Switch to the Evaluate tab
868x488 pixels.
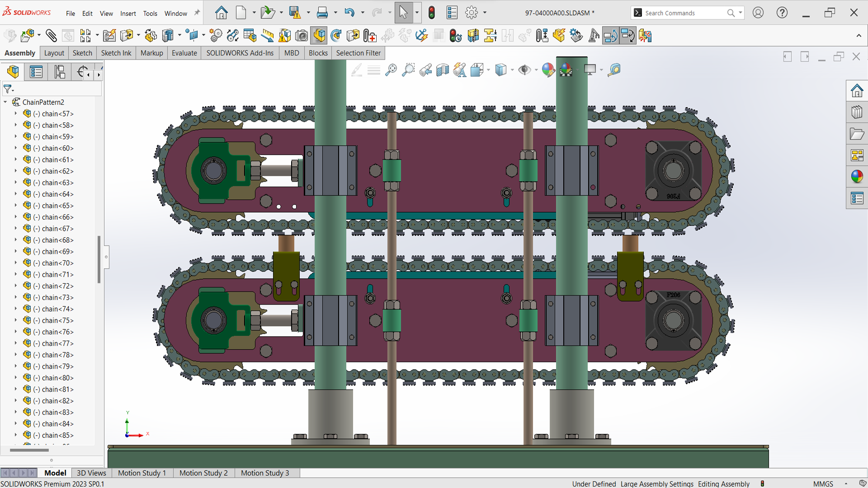(184, 53)
